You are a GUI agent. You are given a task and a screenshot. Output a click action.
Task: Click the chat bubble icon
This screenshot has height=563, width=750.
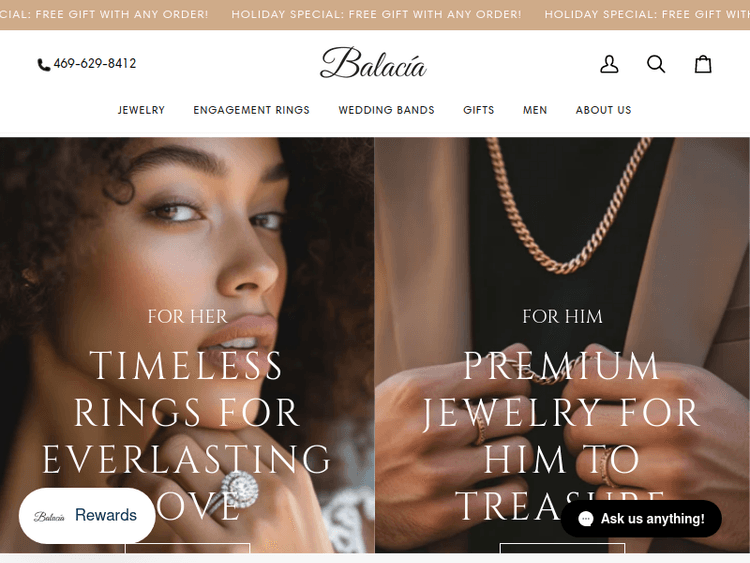click(x=585, y=519)
